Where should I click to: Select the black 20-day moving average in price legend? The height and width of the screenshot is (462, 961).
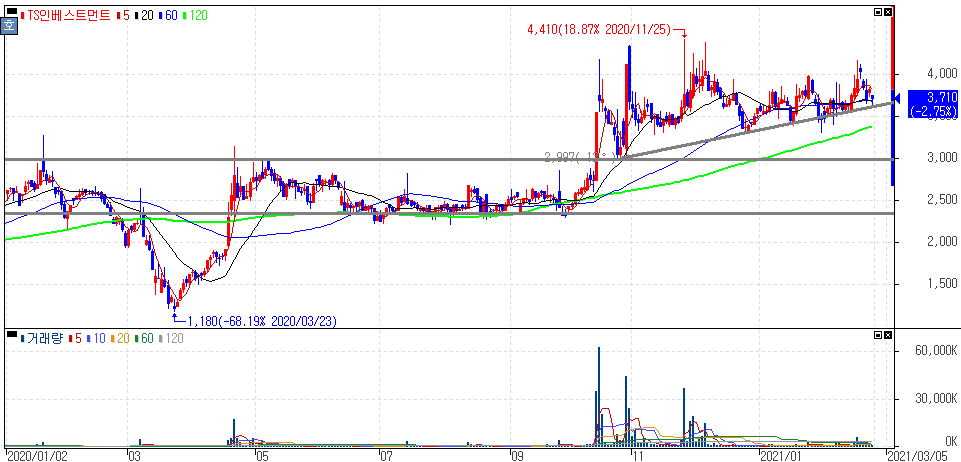[x=143, y=15]
